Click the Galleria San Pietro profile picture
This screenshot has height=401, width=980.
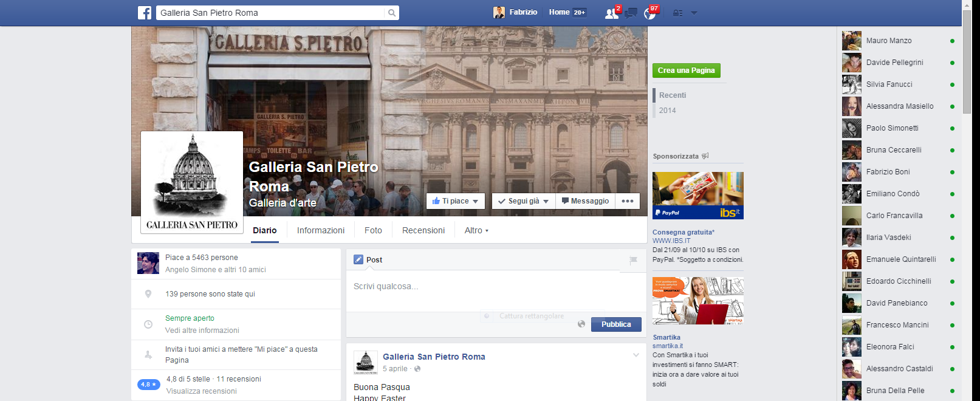[192, 182]
